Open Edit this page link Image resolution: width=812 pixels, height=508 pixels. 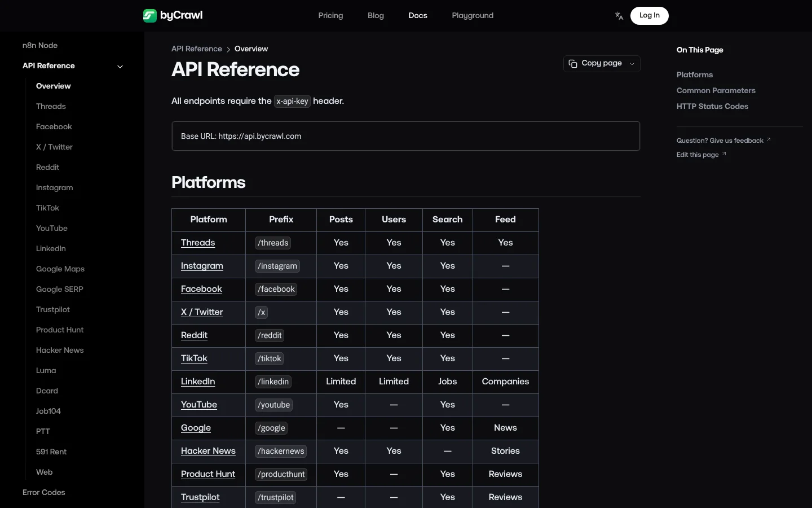point(701,155)
